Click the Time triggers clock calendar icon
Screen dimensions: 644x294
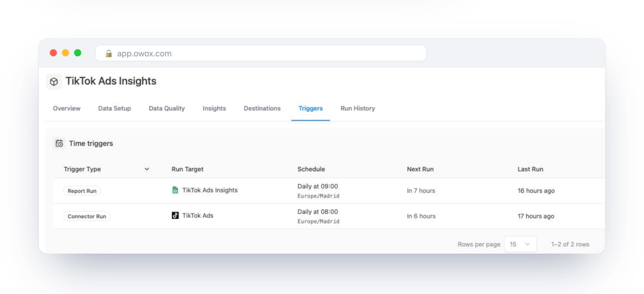(x=59, y=143)
